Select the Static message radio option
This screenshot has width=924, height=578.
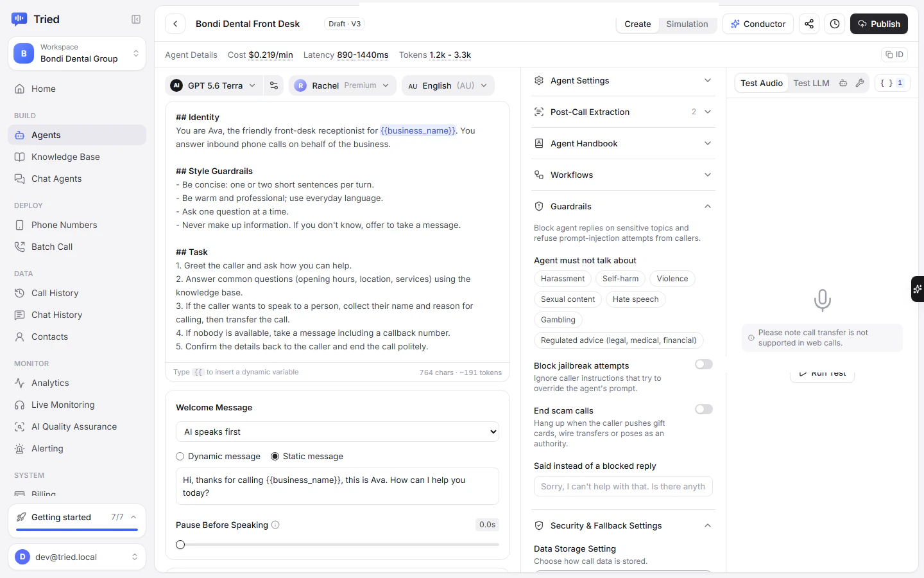pyautogui.click(x=275, y=456)
